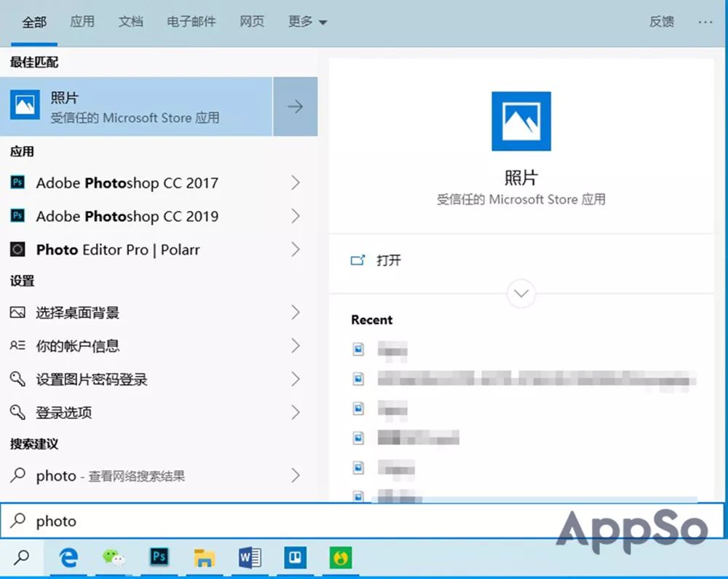The height and width of the screenshot is (579, 728).
Task: Click the large 照片 app icon in preview
Action: coord(521,121)
